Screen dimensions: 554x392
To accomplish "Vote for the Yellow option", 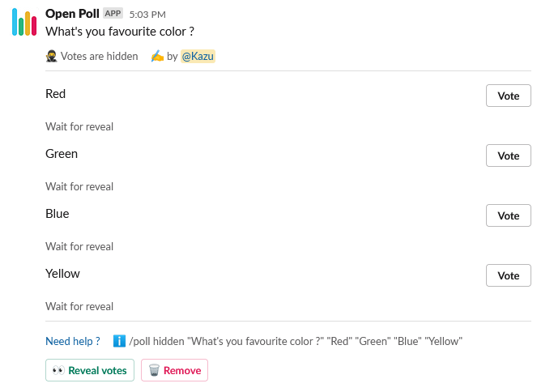I will pos(508,275).
